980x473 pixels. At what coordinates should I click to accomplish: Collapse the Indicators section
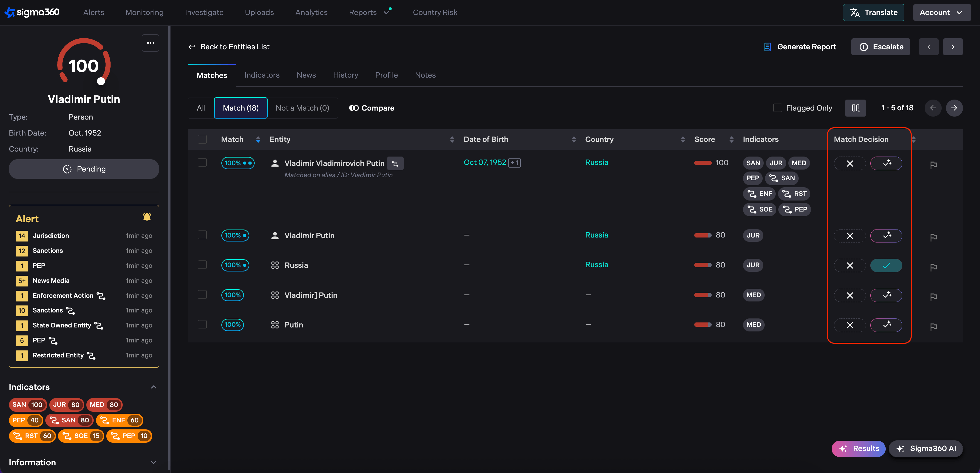[x=153, y=387]
